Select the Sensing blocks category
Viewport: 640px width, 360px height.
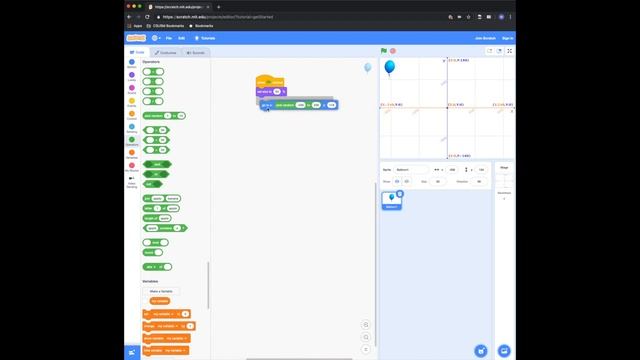132,128
